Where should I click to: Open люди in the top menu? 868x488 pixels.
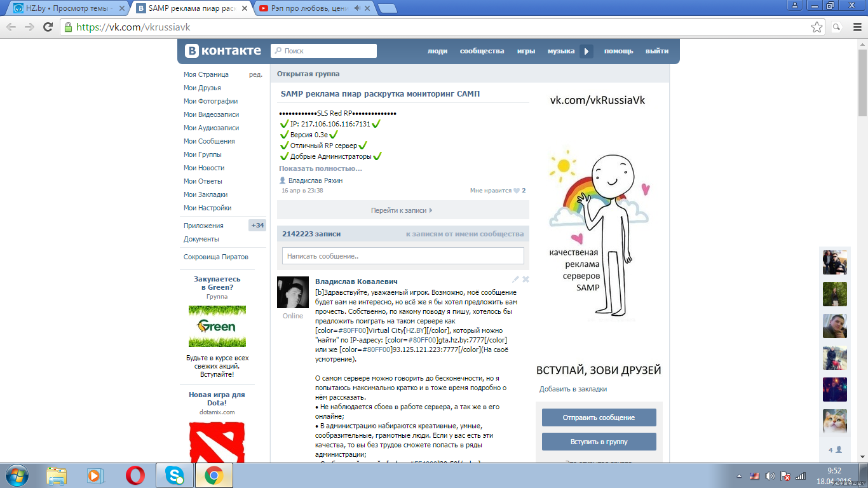pyautogui.click(x=437, y=51)
